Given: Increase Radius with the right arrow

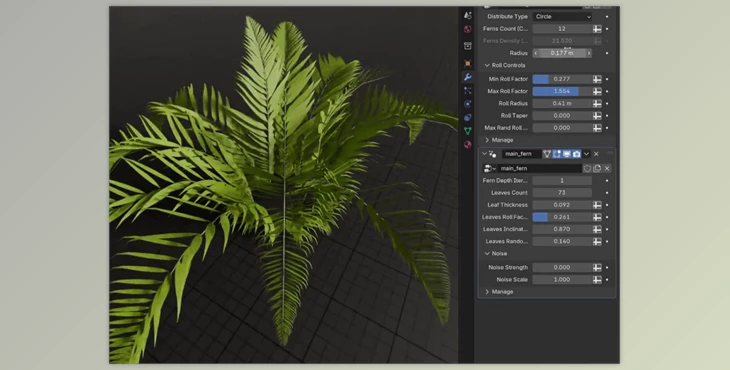Looking at the screenshot, I should point(589,53).
